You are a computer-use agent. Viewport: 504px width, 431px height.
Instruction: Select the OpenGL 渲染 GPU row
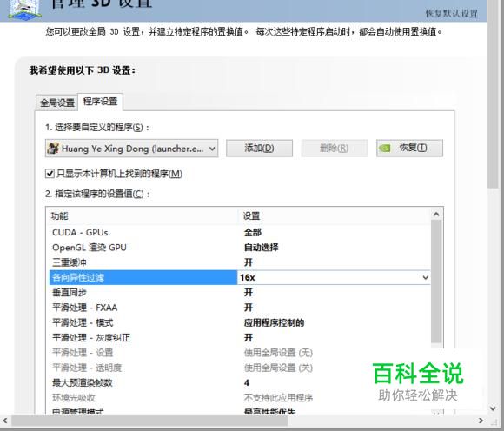tap(240, 248)
